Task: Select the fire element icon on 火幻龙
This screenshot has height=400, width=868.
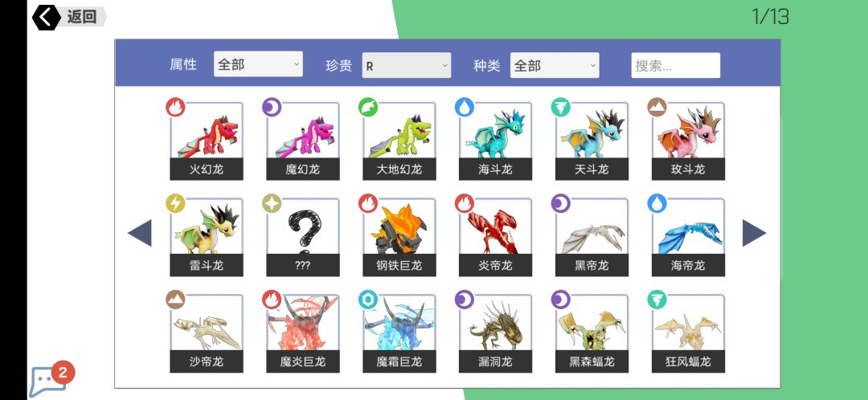Action: point(175,107)
